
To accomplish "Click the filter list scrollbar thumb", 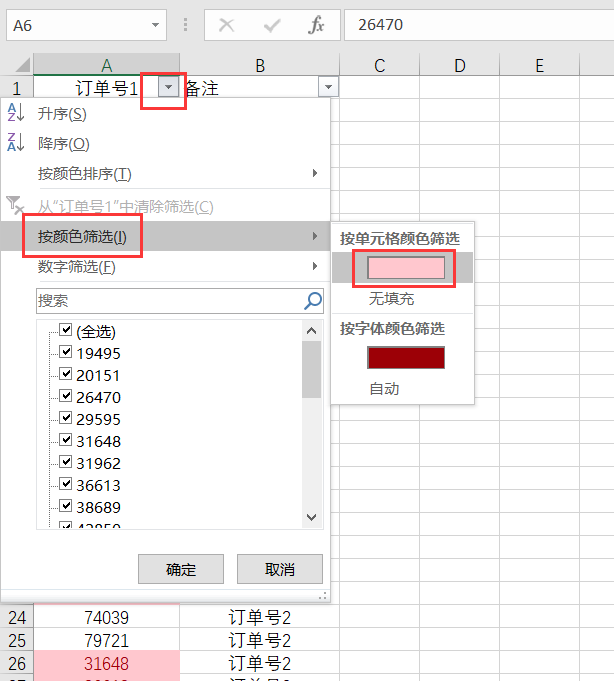I will click(311, 369).
